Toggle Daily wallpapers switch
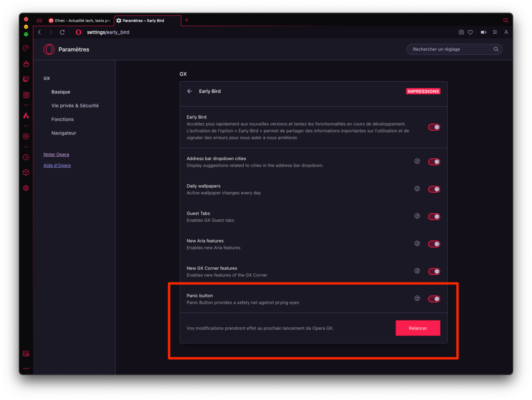The image size is (532, 400). [434, 189]
